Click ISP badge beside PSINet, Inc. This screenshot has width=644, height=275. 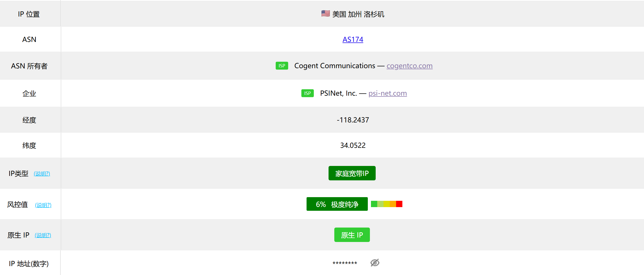[307, 93]
